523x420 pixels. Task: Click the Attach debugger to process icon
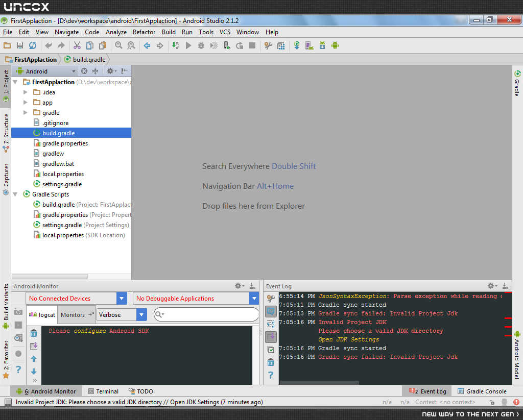tap(227, 45)
